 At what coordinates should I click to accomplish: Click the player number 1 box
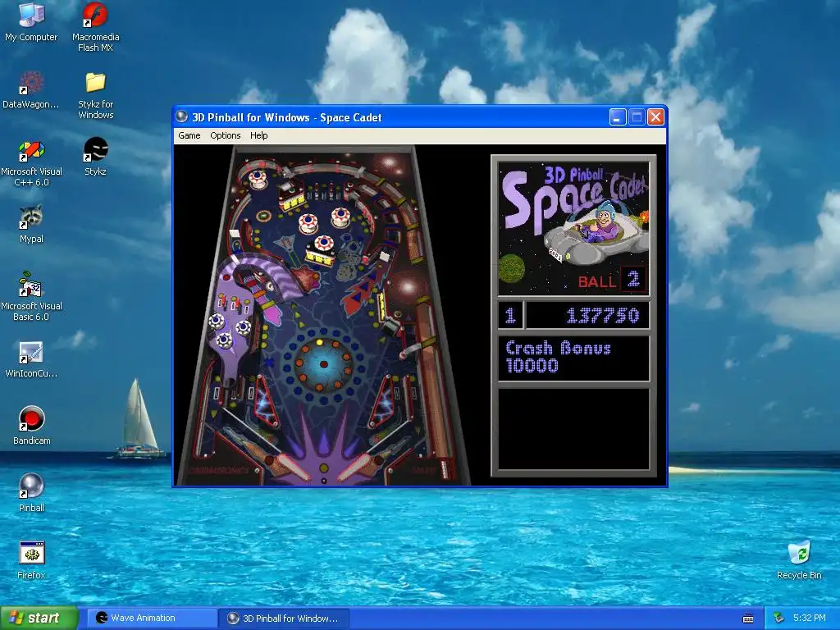[x=509, y=316]
